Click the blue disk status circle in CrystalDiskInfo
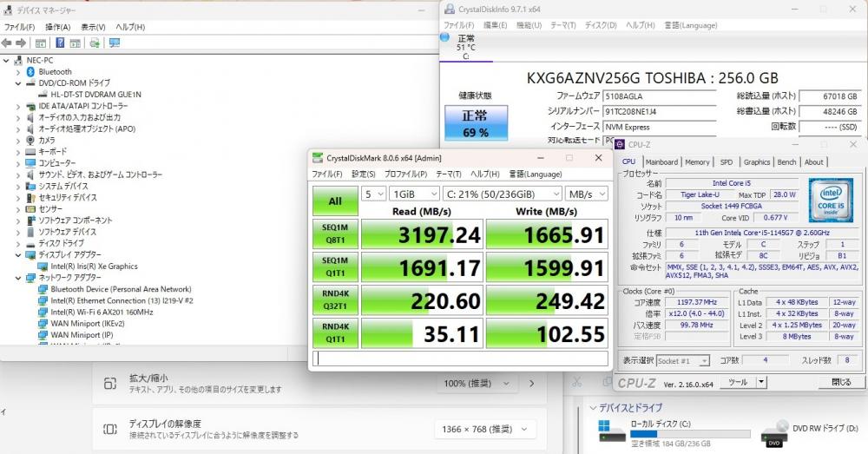This screenshot has height=454, width=868. tap(444, 37)
